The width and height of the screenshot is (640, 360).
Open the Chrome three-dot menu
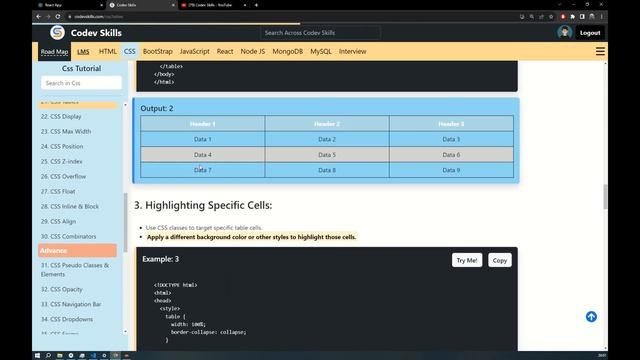click(602, 17)
